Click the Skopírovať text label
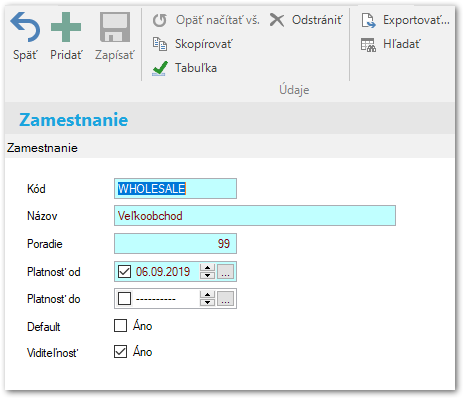Viewport: 464px width, 399px height. point(204,44)
